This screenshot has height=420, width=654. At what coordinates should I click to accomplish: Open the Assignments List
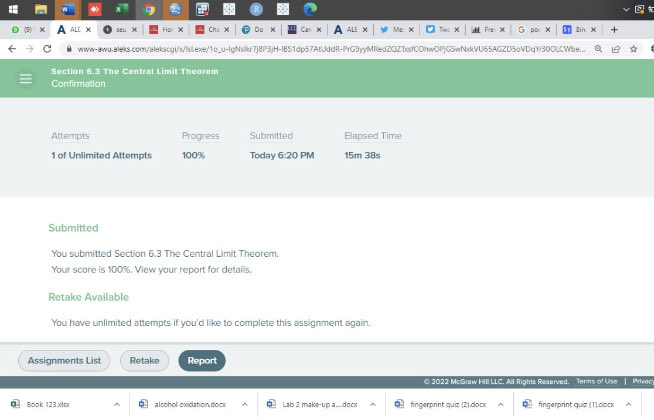(x=64, y=360)
